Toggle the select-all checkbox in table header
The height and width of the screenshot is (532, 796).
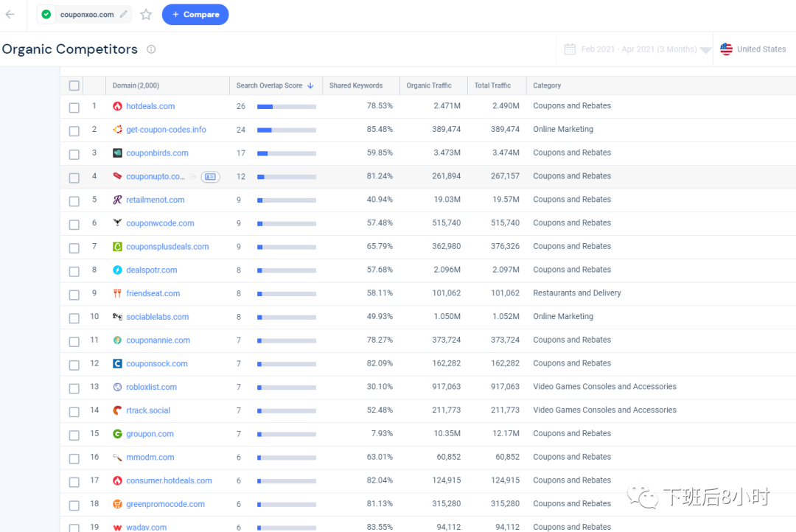click(74, 85)
